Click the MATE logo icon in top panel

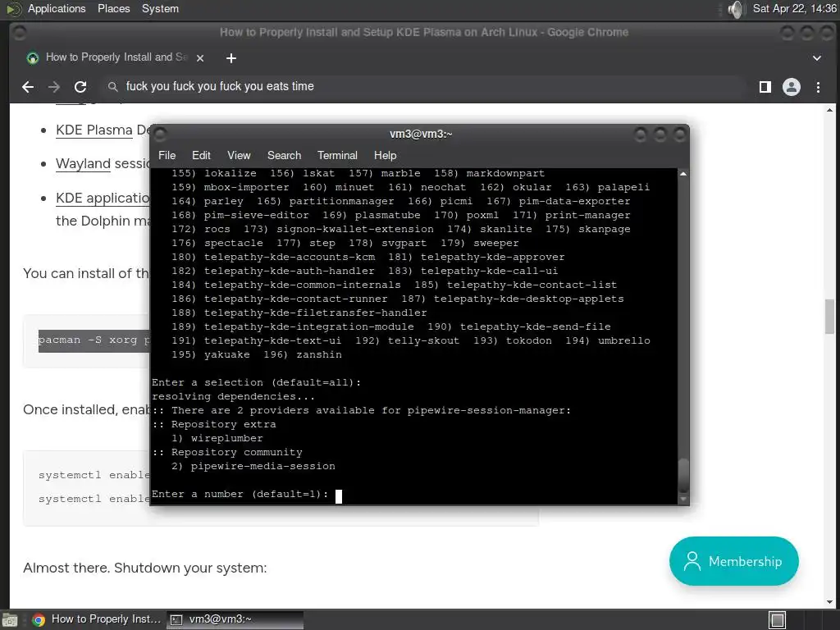coord(13,8)
